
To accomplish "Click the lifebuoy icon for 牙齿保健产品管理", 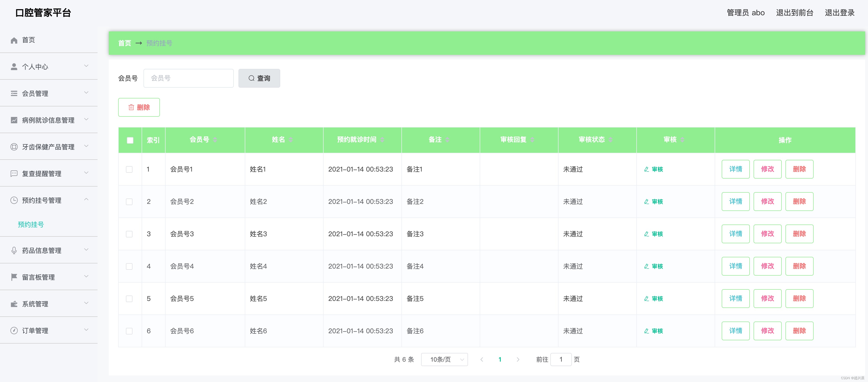I will tap(14, 147).
